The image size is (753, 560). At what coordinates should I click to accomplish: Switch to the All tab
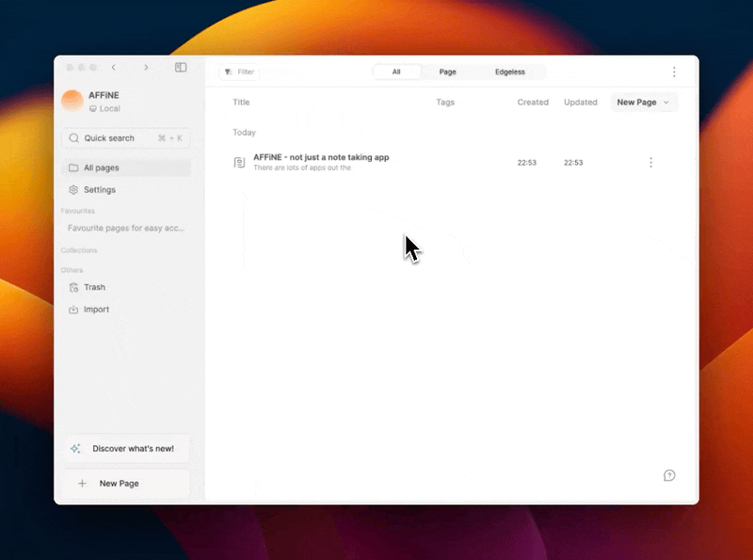[x=396, y=72]
